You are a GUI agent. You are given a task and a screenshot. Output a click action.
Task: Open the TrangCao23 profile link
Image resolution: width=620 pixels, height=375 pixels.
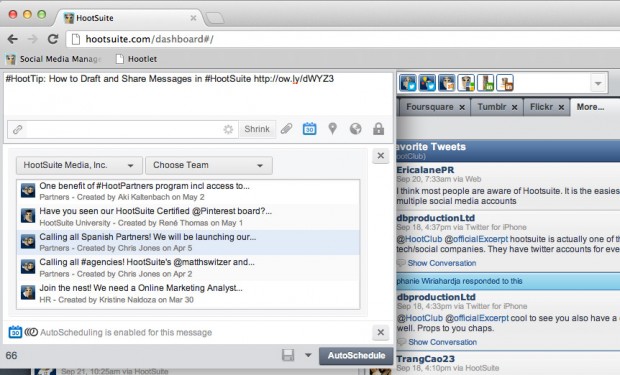(425, 359)
